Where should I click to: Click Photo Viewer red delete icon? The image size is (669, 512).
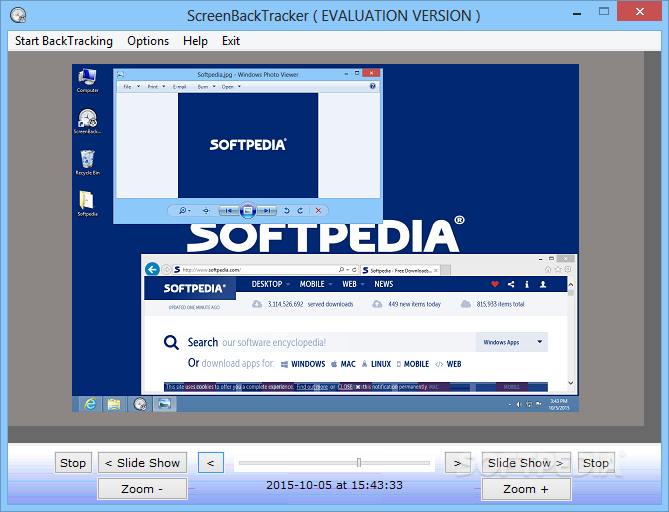pos(318,210)
